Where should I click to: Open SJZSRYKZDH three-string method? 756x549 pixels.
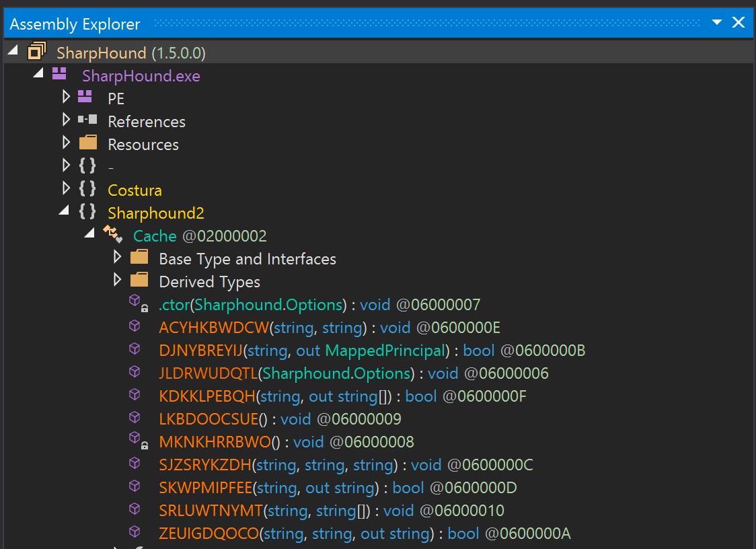pyautogui.click(x=346, y=465)
